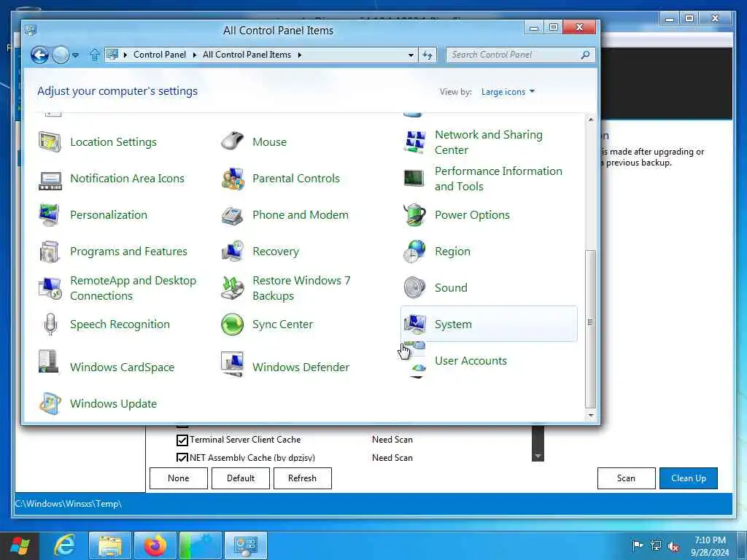Click the muted volume tray icon

(673, 546)
